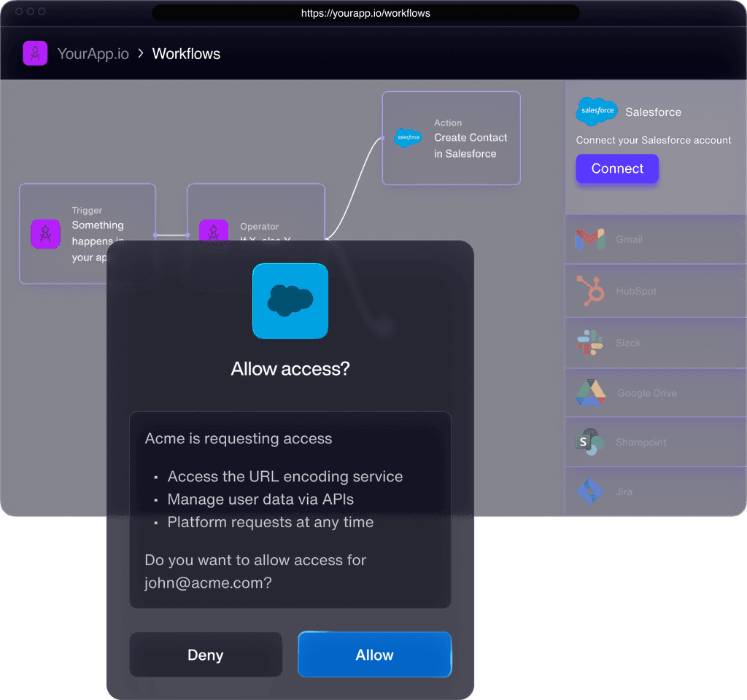Image resolution: width=747 pixels, height=700 pixels.
Task: Go to YourApp.io breadcrumb home
Action: coord(93,54)
